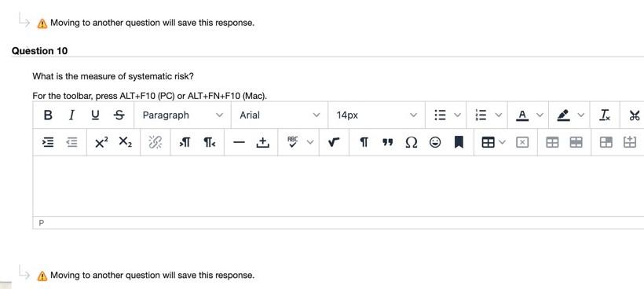Click the delete table icon
644x289 pixels.
coord(521,142)
